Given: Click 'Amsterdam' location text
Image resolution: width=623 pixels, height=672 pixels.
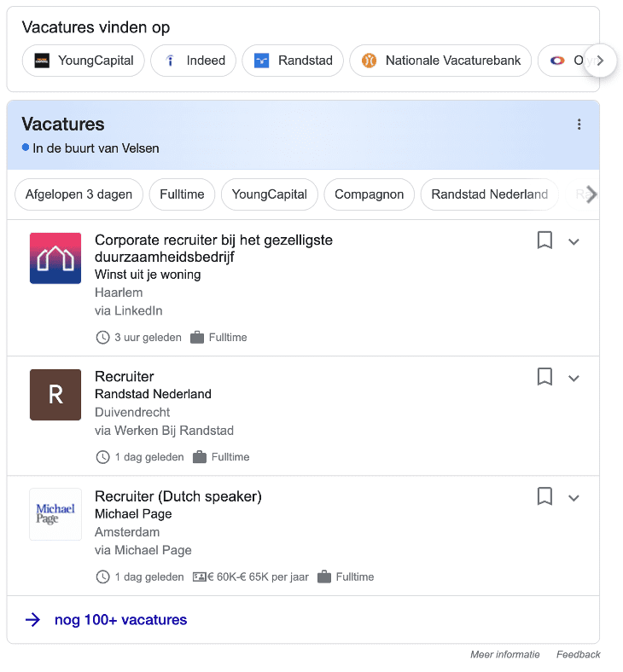Looking at the screenshot, I should [127, 532].
